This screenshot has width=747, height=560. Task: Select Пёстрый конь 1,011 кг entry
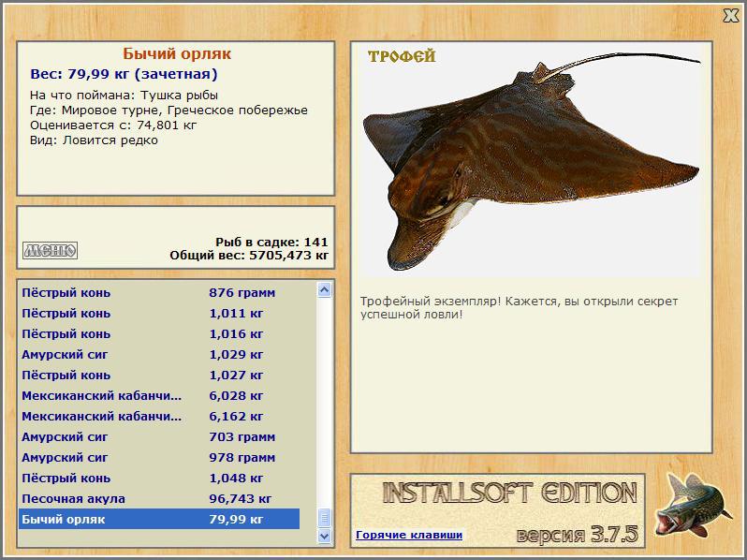tap(159, 313)
